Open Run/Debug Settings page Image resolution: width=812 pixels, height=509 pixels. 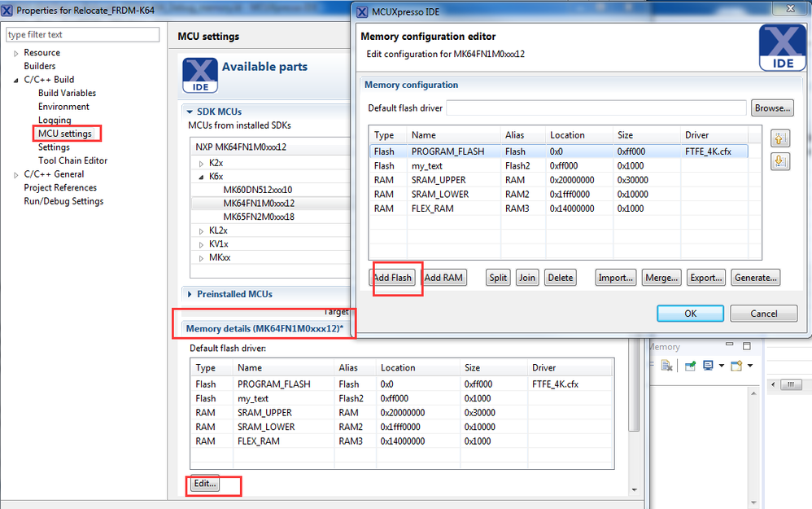click(63, 201)
